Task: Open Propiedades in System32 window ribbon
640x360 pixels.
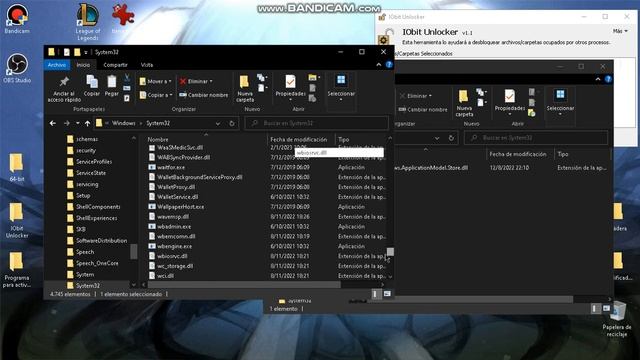Action: click(x=290, y=87)
